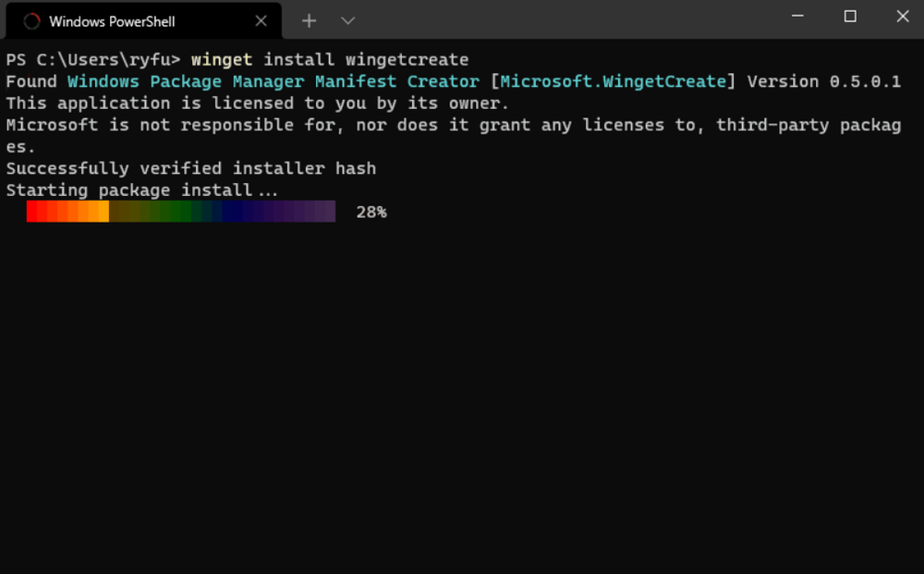
Task: Click the PS C:\Users\ryfu prompt
Action: [93, 59]
